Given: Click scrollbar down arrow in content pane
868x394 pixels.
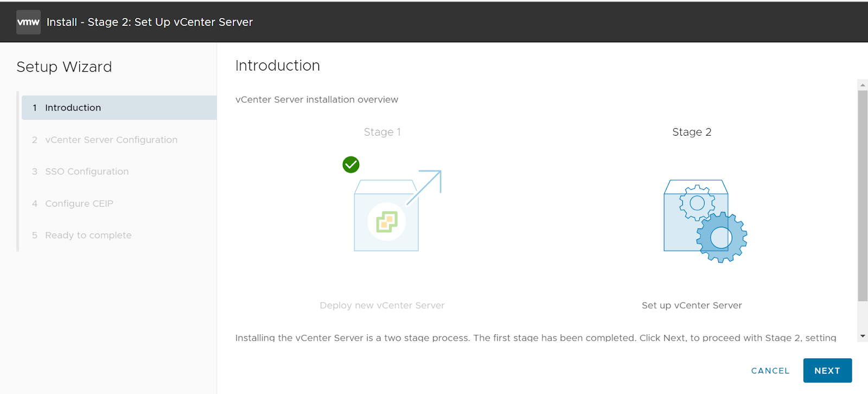Looking at the screenshot, I should [863, 336].
